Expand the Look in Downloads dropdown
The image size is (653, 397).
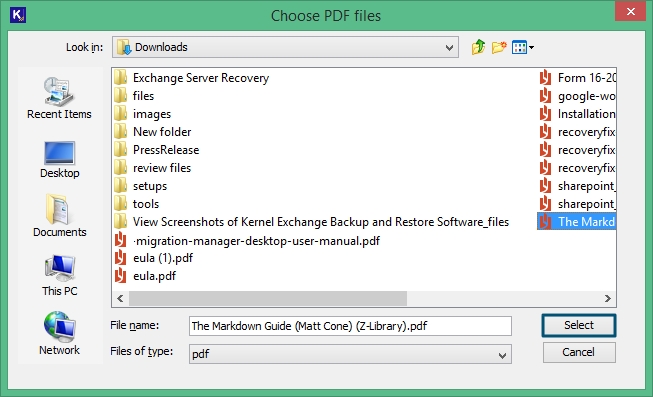pos(449,47)
